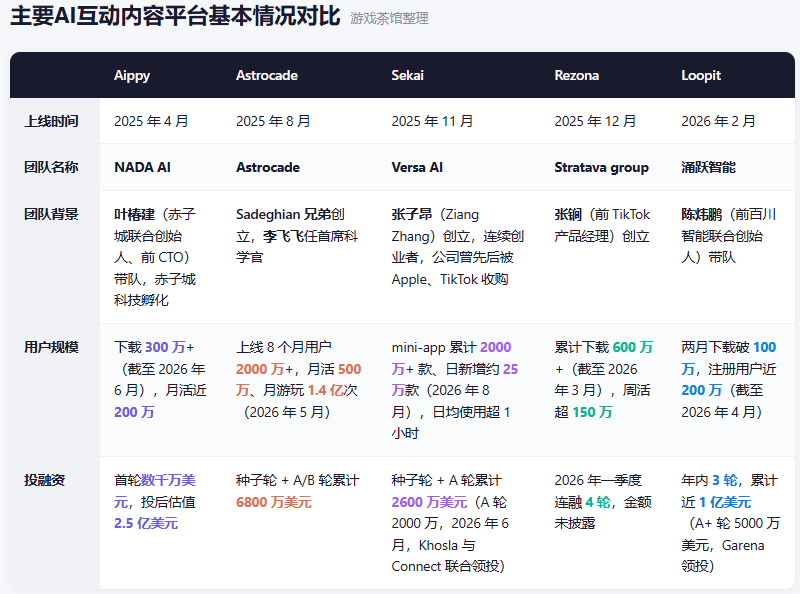
Task: Click the 数千万美 first-round funding text
Action: [x=168, y=480]
